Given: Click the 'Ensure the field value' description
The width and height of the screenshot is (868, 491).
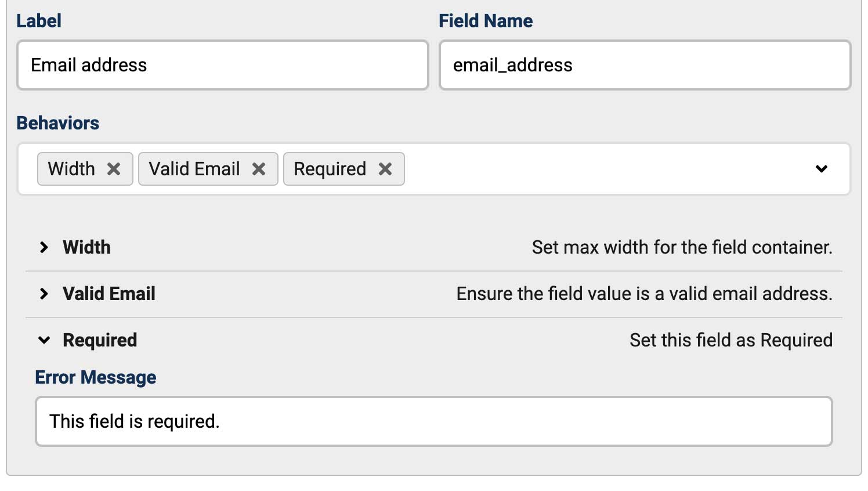Looking at the screenshot, I should 644,294.
